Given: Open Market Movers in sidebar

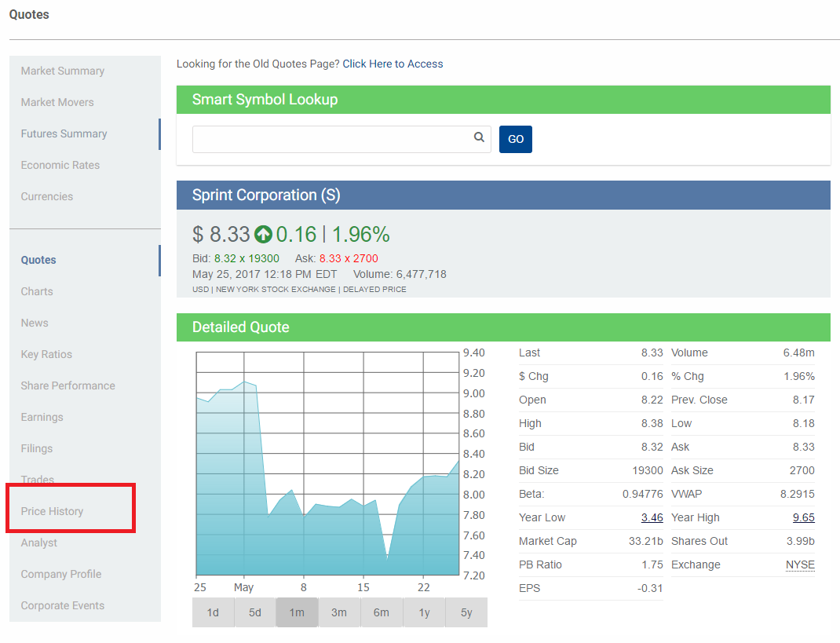Looking at the screenshot, I should click(57, 102).
